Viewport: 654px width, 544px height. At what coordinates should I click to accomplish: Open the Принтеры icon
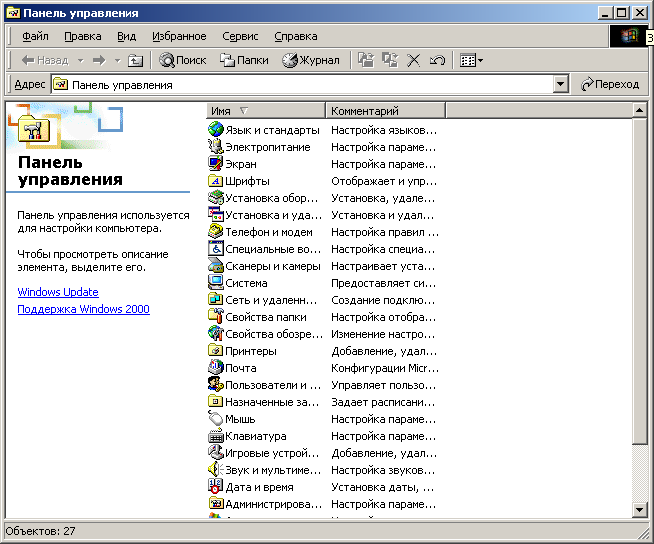216,351
